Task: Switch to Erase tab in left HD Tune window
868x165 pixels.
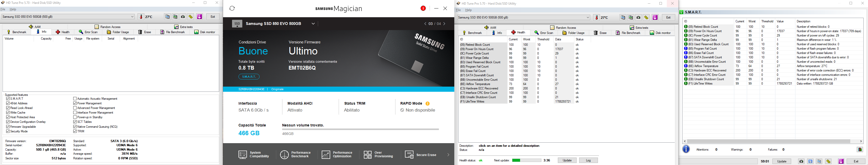Action: point(145,32)
